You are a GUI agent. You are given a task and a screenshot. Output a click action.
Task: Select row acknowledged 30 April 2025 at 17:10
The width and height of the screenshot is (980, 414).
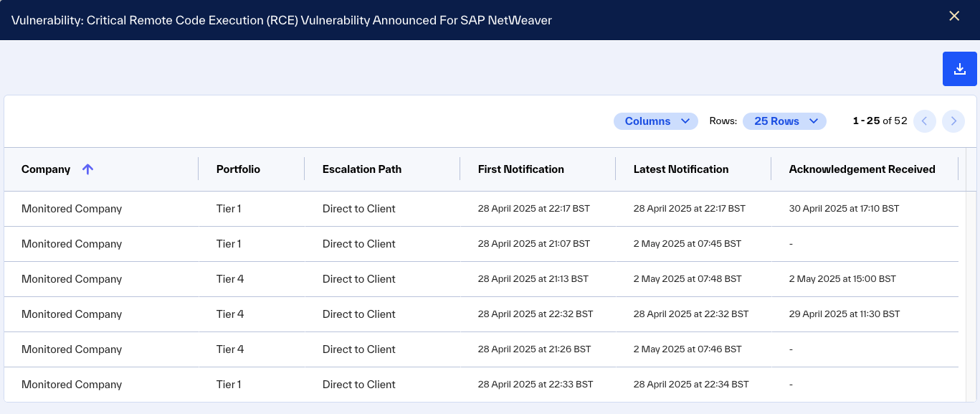pyautogui.click(x=482, y=209)
